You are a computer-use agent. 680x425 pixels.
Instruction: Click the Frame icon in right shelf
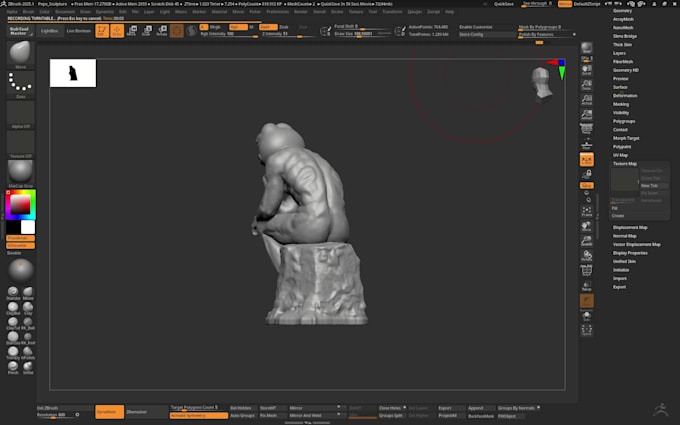coord(586,211)
